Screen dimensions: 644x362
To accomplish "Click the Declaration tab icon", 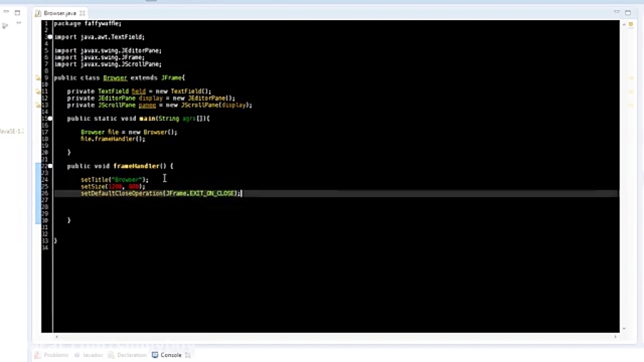I will click(111, 355).
